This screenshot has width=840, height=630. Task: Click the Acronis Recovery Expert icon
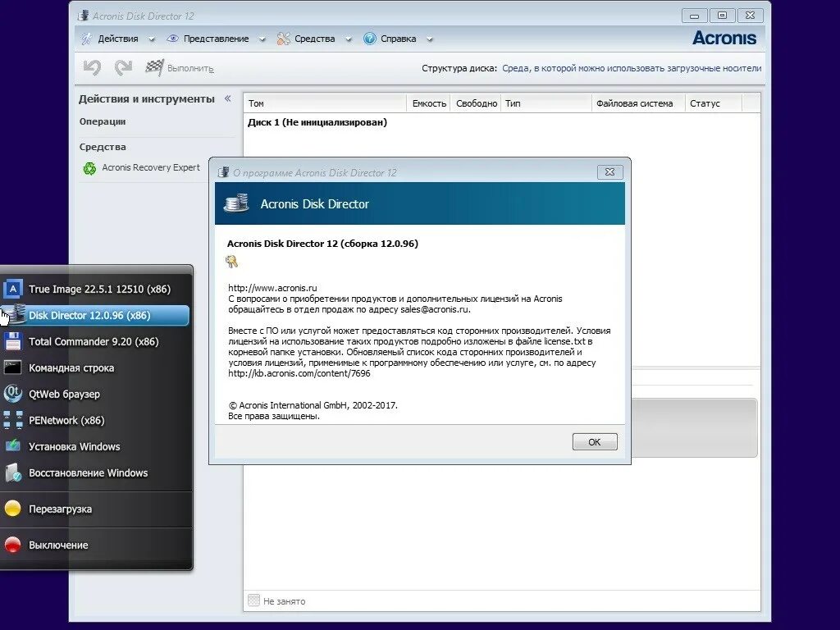point(89,168)
